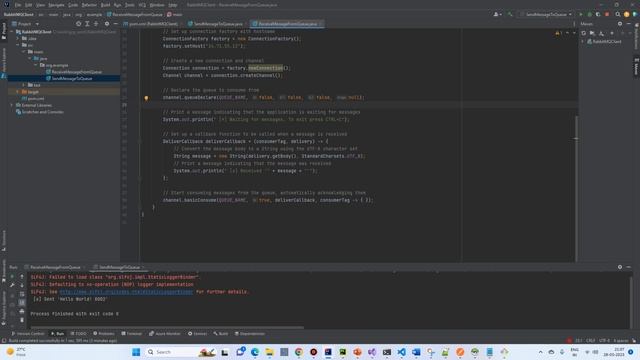Click the locate/select opened file target icon
Screen dimensions: 640x360
78,24
